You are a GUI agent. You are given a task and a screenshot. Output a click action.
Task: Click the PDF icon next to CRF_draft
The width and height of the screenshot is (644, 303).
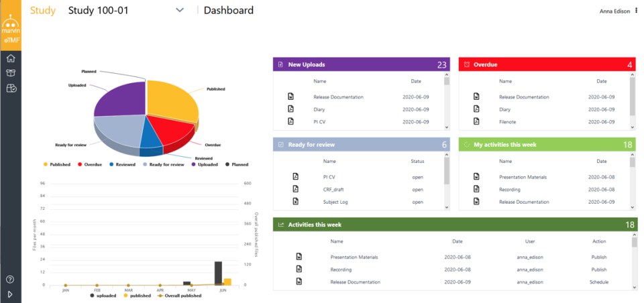coord(295,189)
